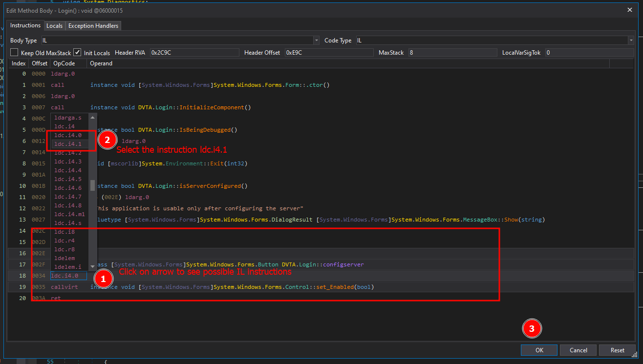Choose ldc.i4 from opcode list
The height and width of the screenshot is (364, 643).
70,126
